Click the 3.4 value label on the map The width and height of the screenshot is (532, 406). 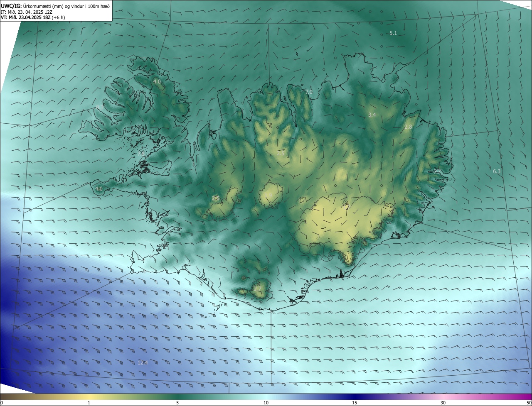click(372, 115)
